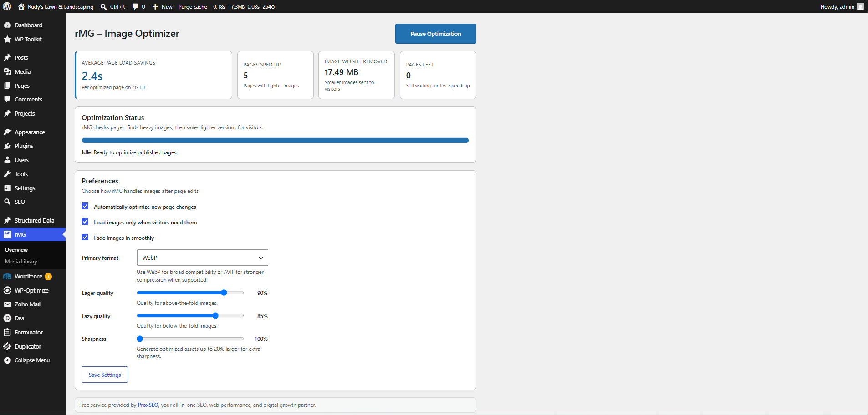Click the Projects pin icon
The height and width of the screenshot is (415, 868).
(x=7, y=113)
